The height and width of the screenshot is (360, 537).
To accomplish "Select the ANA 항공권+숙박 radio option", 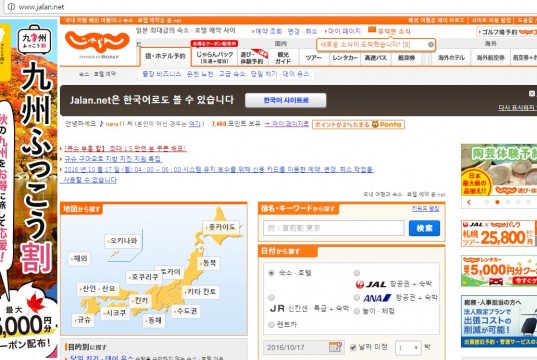I will [x=357, y=297].
